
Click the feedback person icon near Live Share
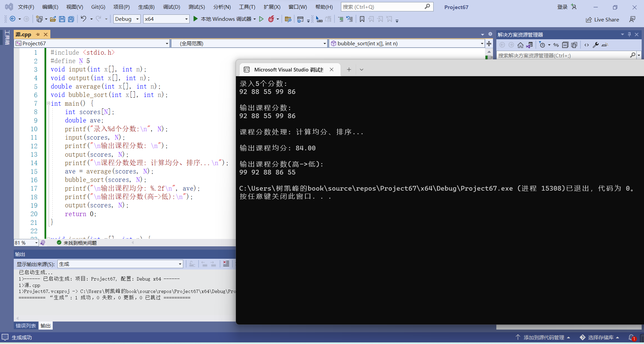coord(632,19)
